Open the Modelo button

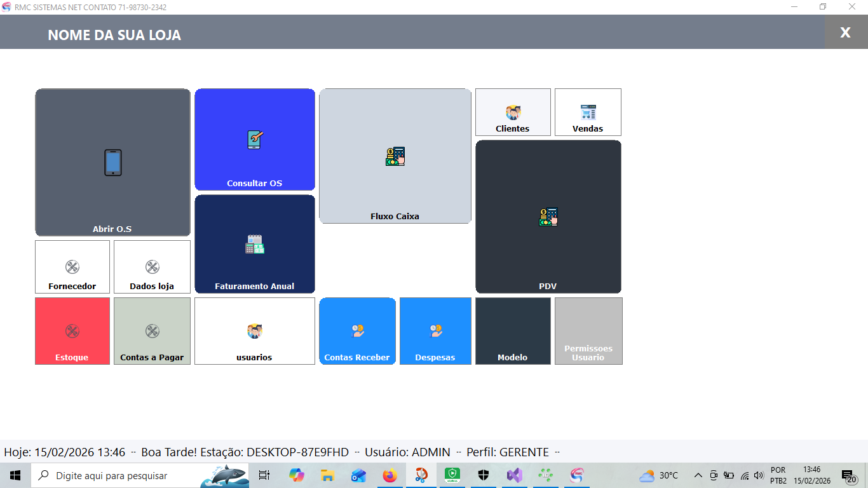tap(513, 331)
